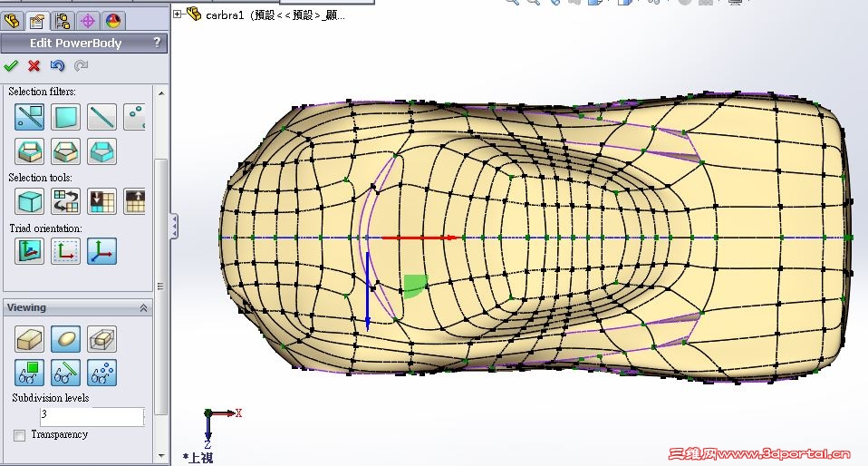Collapse the Viewing section

[143, 308]
